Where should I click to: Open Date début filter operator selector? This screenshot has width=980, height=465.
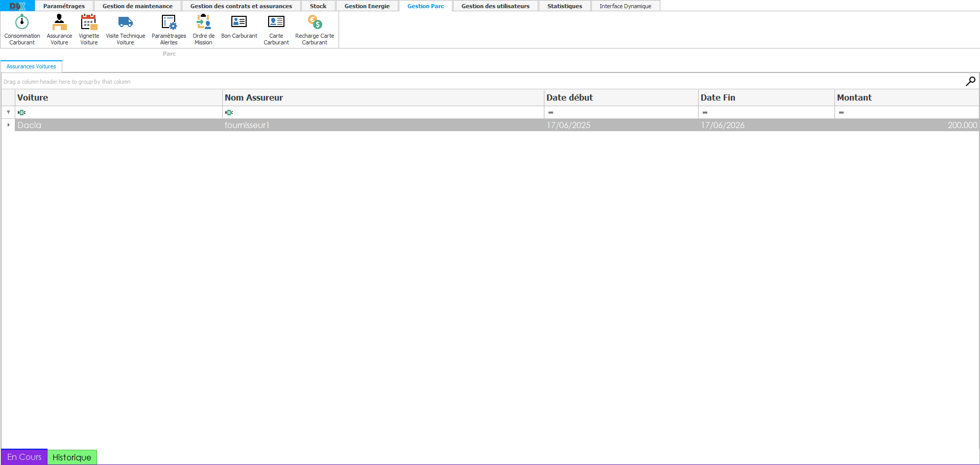pos(551,112)
